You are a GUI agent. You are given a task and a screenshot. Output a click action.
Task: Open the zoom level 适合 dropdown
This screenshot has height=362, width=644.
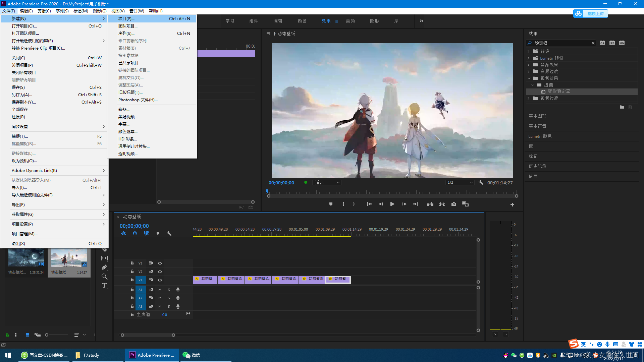pos(327,183)
